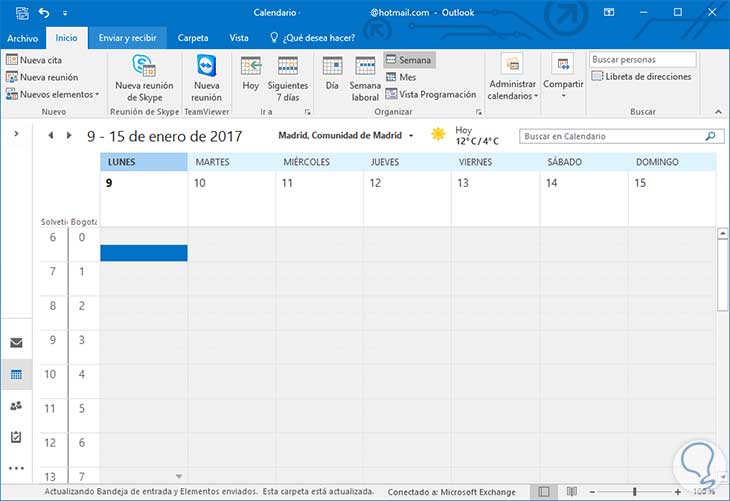The image size is (730, 501).
Task: Open Libreta de direcciones
Action: 641,76
